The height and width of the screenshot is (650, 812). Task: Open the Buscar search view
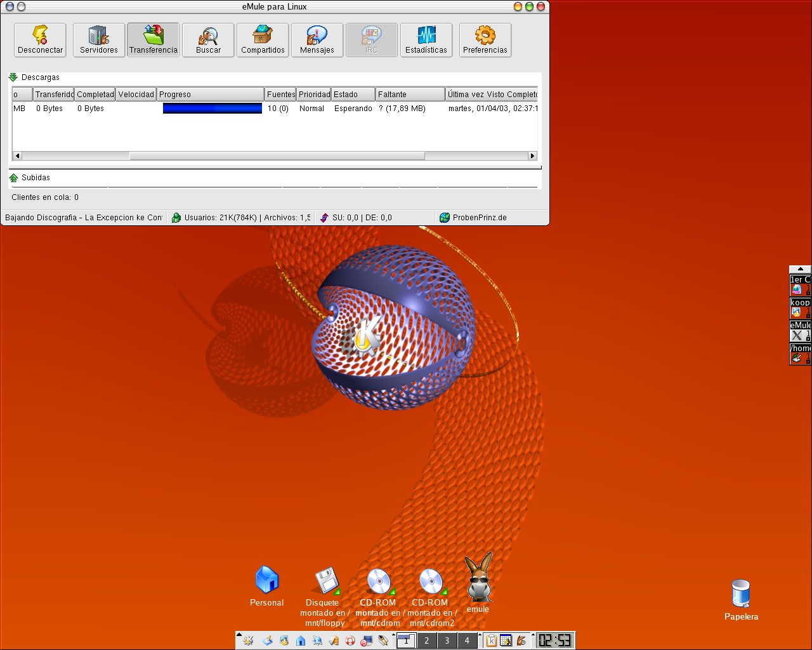(208, 40)
